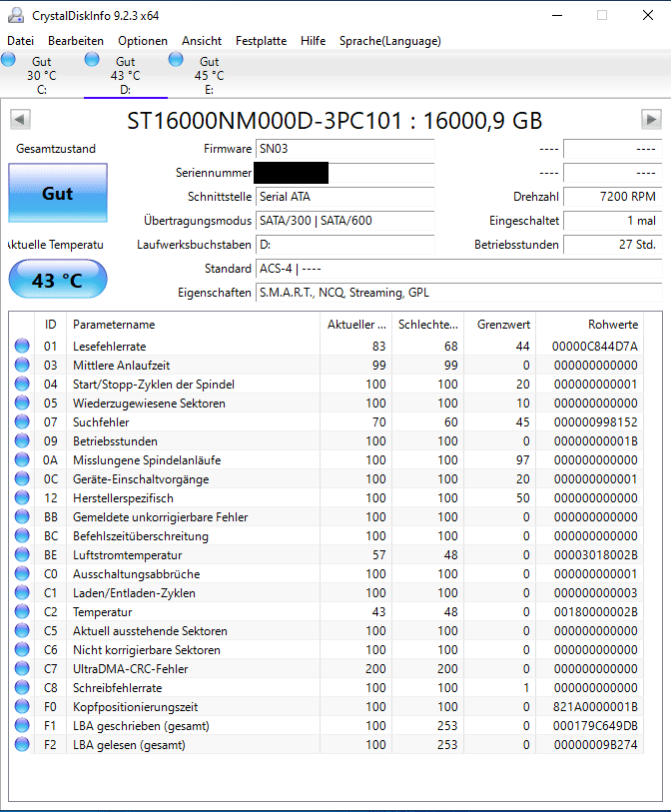The height and width of the screenshot is (812, 671).
Task: Select the drive D: tab at 43 °C
Action: (x=126, y=75)
